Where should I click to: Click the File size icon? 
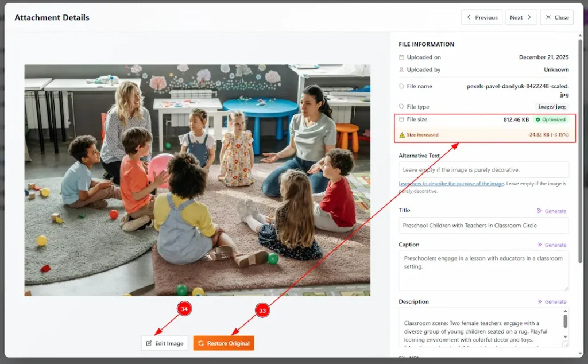tap(402, 119)
